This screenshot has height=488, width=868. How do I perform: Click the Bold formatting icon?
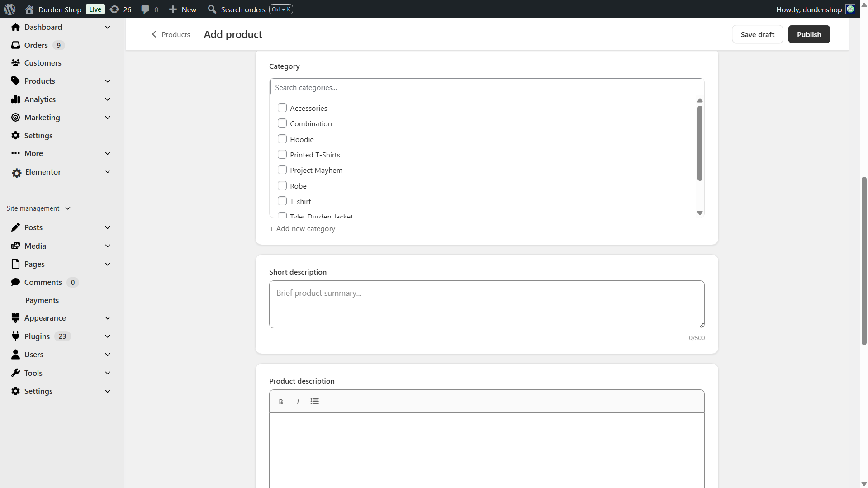(281, 402)
